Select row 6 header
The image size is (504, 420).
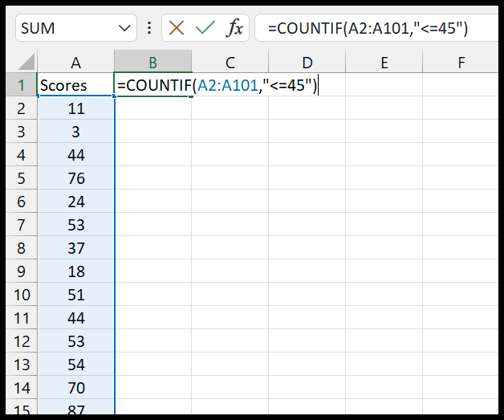[x=21, y=202]
